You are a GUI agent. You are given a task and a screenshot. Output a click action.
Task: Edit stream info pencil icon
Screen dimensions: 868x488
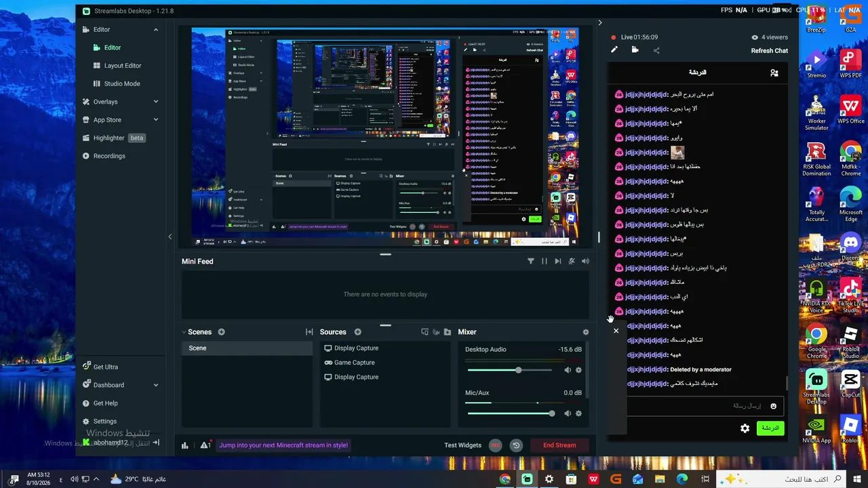pos(614,49)
